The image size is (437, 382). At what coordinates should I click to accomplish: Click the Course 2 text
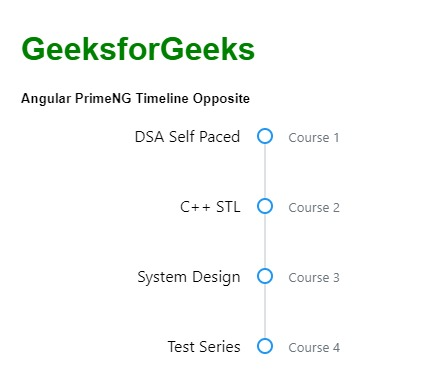click(314, 208)
